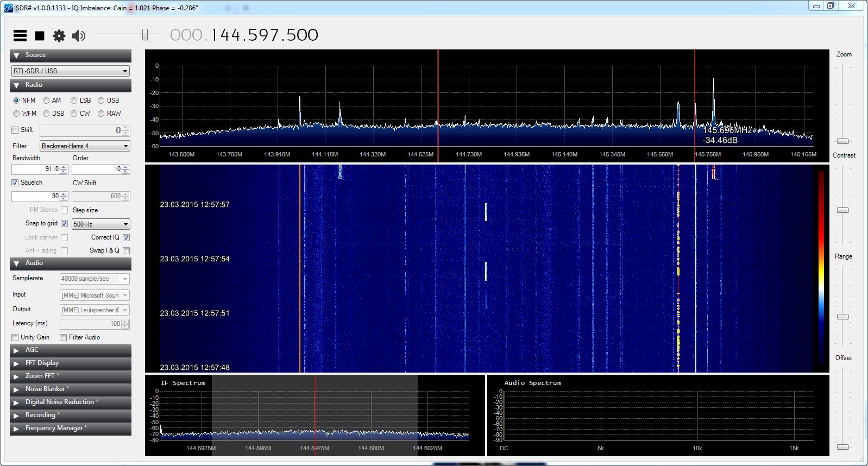
Task: Expand the Frequency Manager panel
Action: [71, 429]
